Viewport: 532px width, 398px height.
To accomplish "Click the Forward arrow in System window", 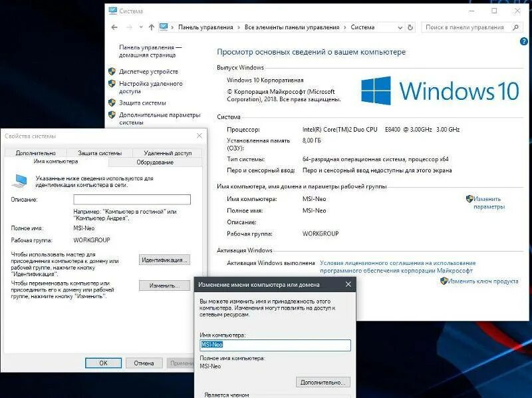I will 129,27.
